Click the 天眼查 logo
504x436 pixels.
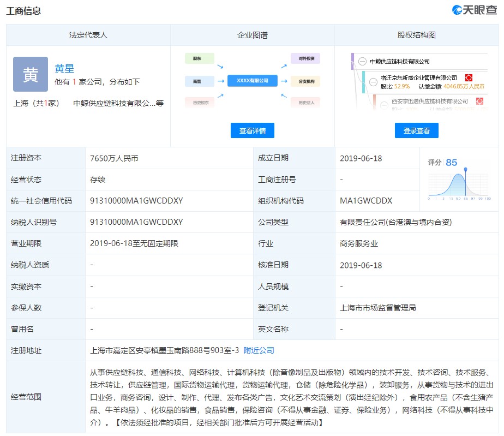pos(474,10)
